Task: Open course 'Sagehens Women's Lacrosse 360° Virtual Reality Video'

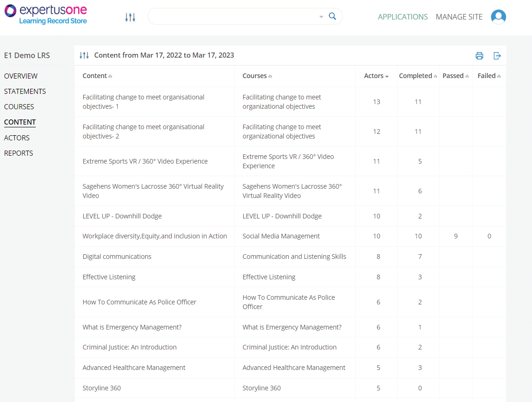Action: pyautogui.click(x=292, y=191)
